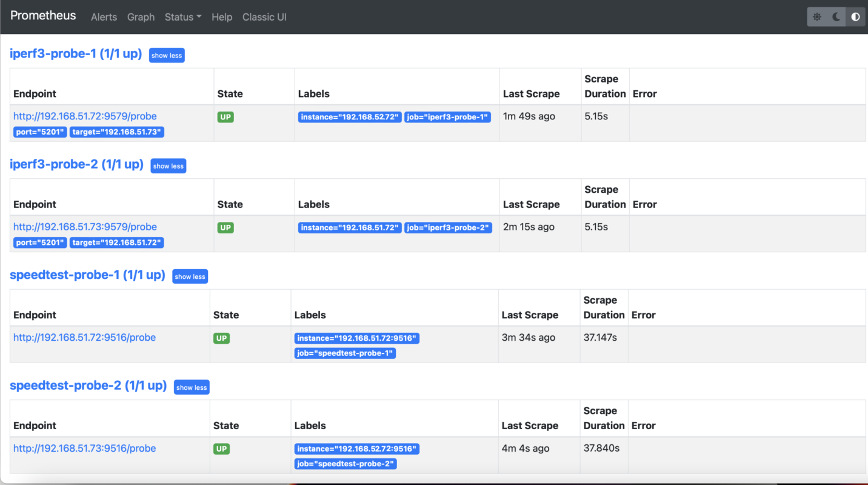Click the job="speedtest-probe-1" label badge
Image resolution: width=868 pixels, height=485 pixels.
[x=345, y=353]
